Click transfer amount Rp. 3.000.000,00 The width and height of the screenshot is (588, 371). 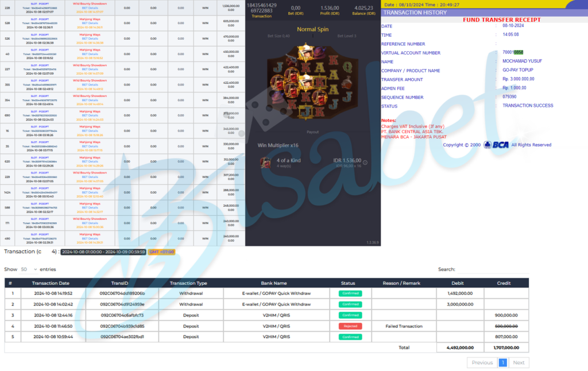tap(519, 79)
